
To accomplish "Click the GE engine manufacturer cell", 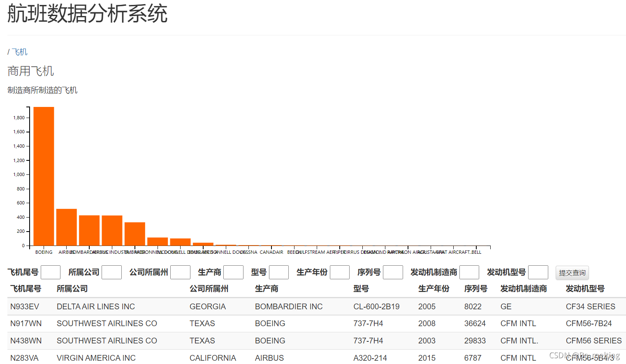I will tap(506, 306).
